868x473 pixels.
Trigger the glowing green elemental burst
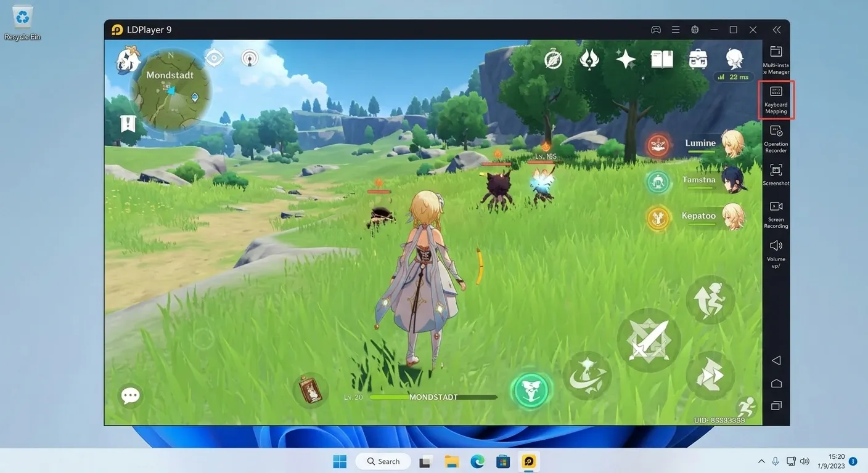point(531,390)
